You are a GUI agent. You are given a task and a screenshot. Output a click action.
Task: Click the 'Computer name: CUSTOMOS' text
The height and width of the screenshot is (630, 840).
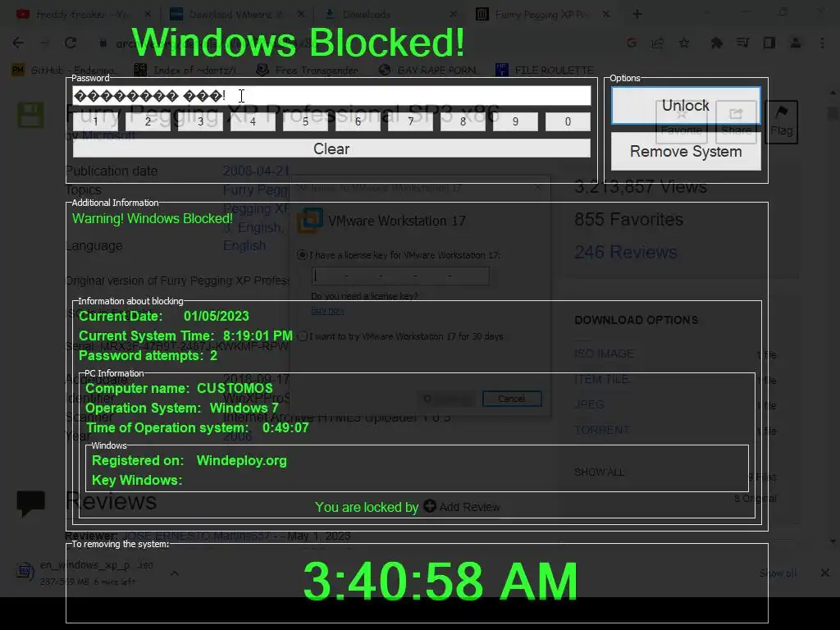pos(179,388)
